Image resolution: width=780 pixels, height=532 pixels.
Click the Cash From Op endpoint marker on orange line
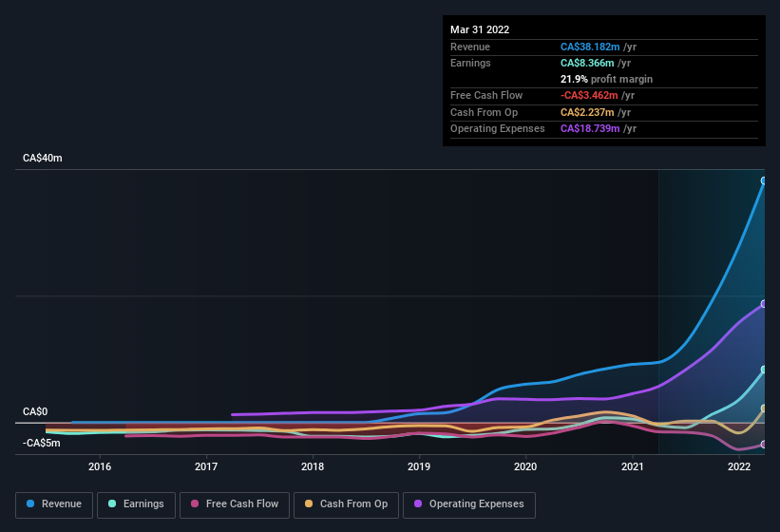click(764, 408)
